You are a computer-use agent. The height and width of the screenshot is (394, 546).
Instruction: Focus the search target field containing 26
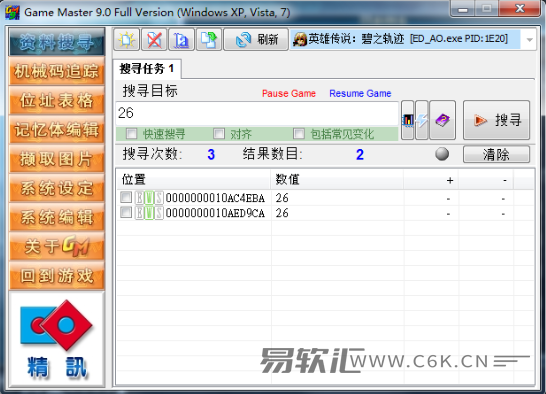[257, 113]
